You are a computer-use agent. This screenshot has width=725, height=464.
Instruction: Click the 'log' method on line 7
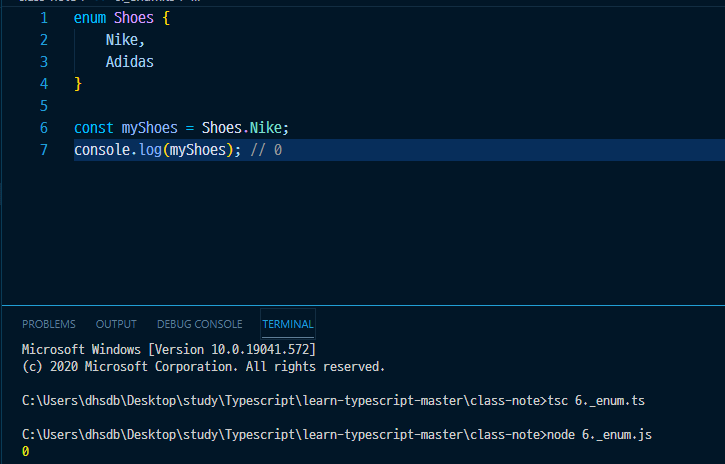(150, 150)
